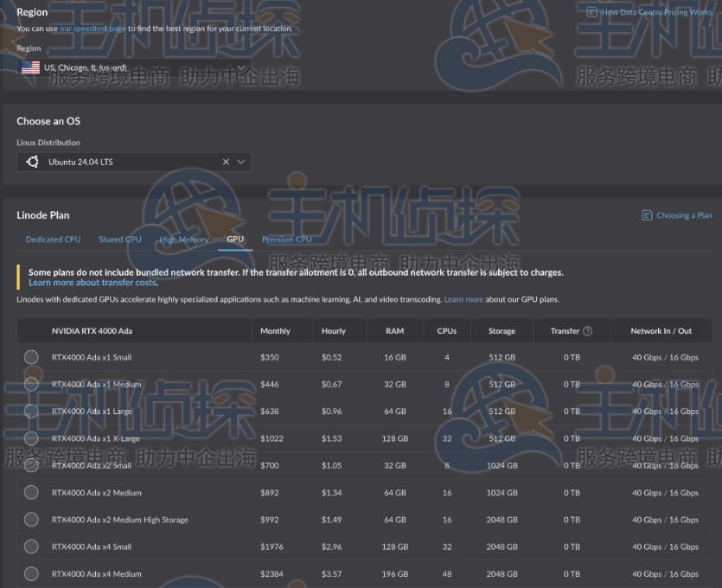The image size is (722, 588).
Task: Open the Premium CPU plan tab
Action: [287, 240]
